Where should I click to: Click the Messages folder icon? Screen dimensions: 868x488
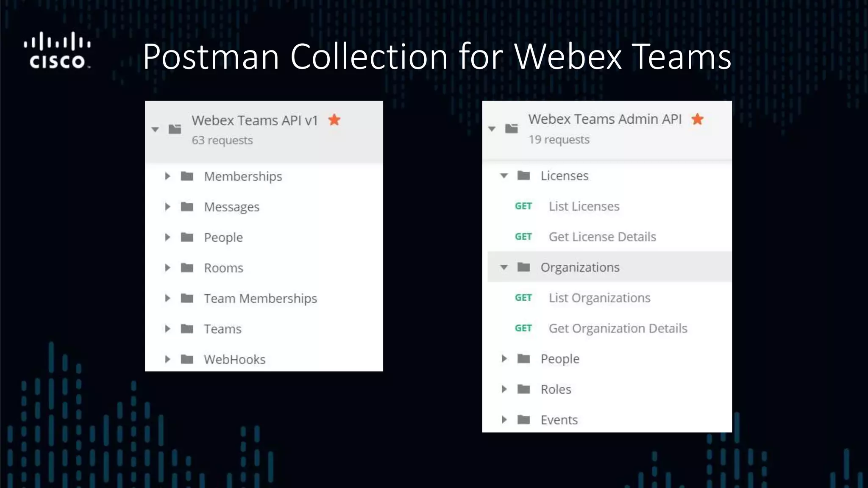(x=187, y=206)
